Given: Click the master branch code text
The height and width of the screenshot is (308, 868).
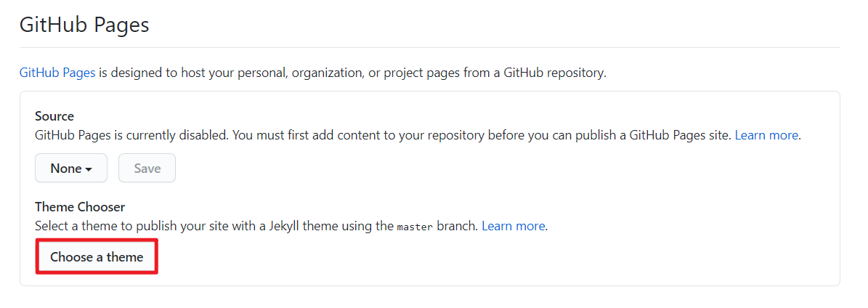Looking at the screenshot, I should point(415,227).
